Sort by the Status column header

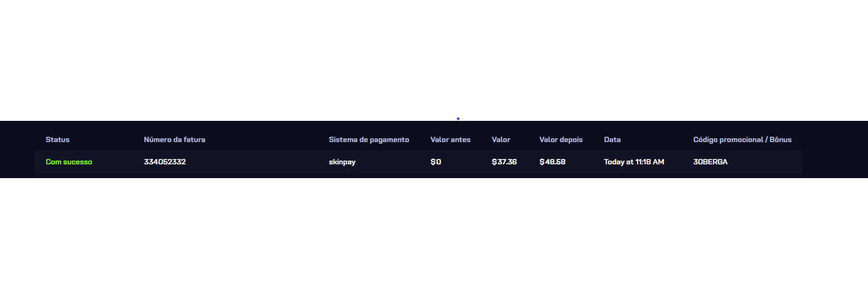coord(57,140)
